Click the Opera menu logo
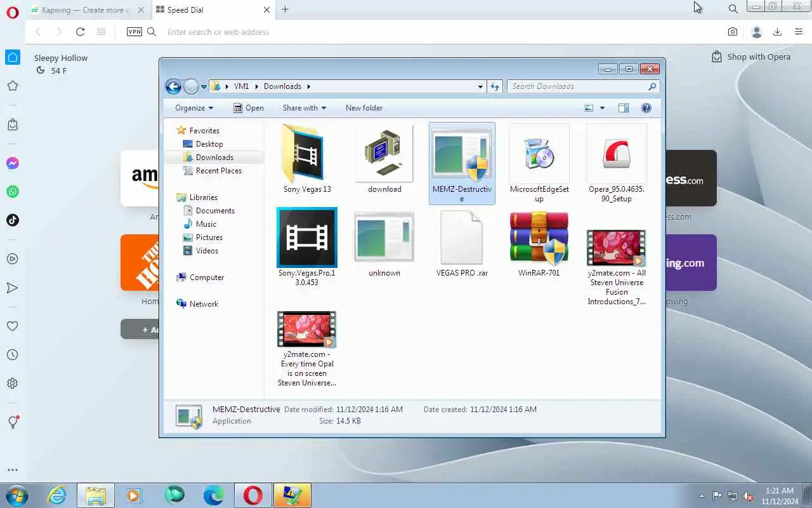This screenshot has width=812, height=508. [12, 12]
